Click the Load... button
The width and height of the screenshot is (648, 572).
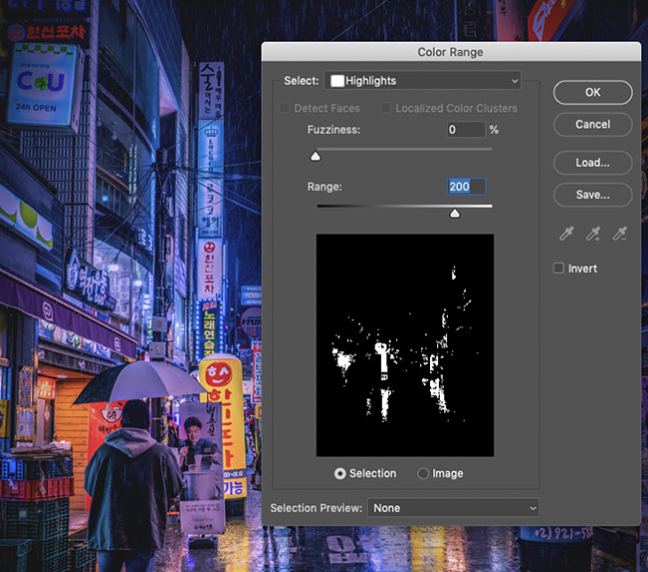[592, 163]
